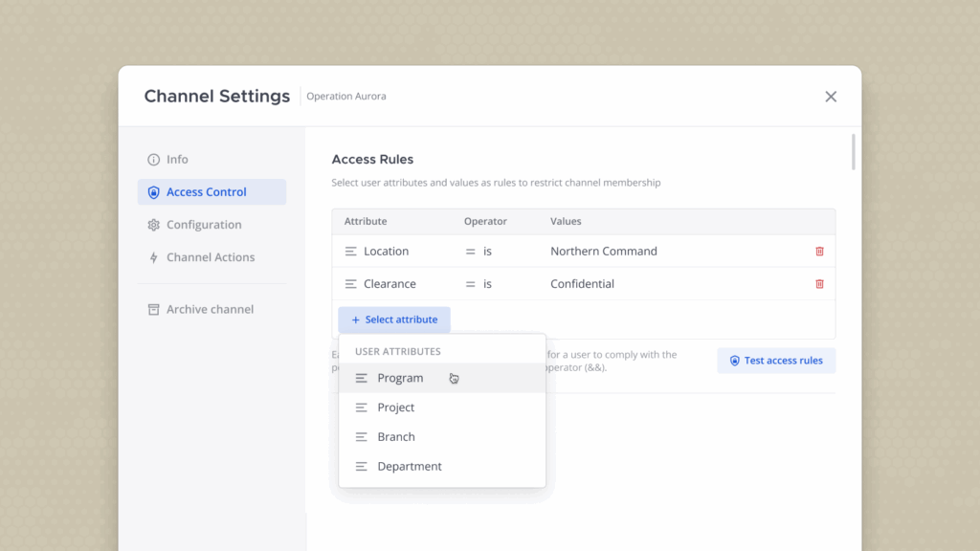Viewport: 980px width, 551px height.
Task: Choose Project from user attributes list
Action: (395, 408)
